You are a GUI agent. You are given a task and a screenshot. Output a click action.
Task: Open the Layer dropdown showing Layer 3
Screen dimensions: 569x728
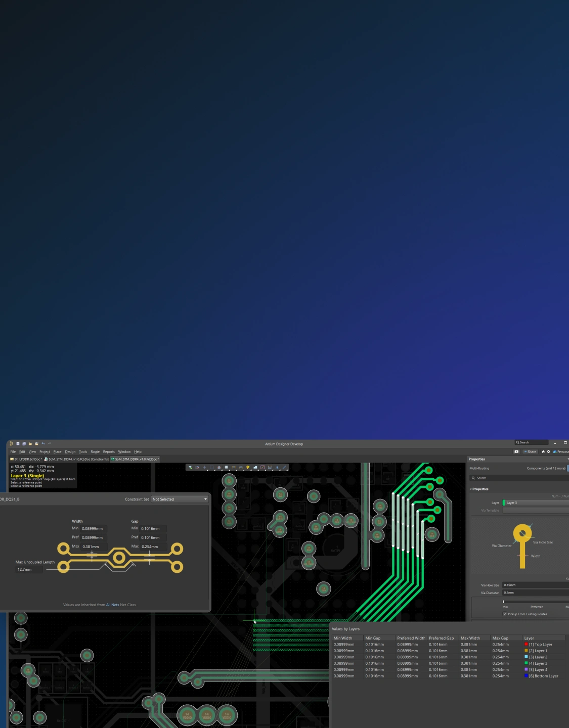(x=535, y=503)
